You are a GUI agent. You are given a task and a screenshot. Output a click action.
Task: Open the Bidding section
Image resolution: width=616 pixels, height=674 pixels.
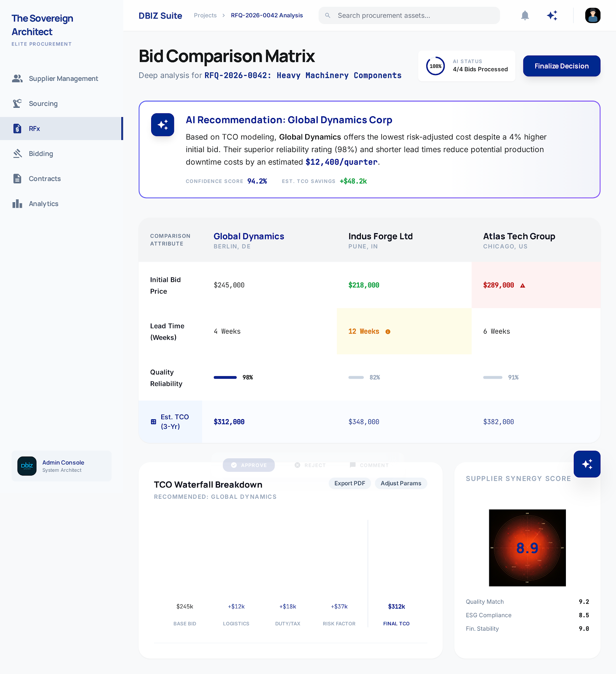tap(61, 153)
